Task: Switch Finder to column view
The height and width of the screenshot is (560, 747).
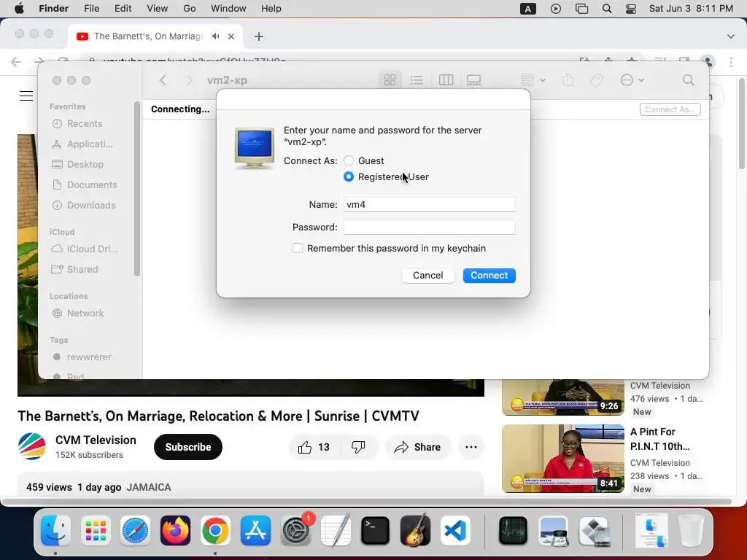Action: (446, 80)
